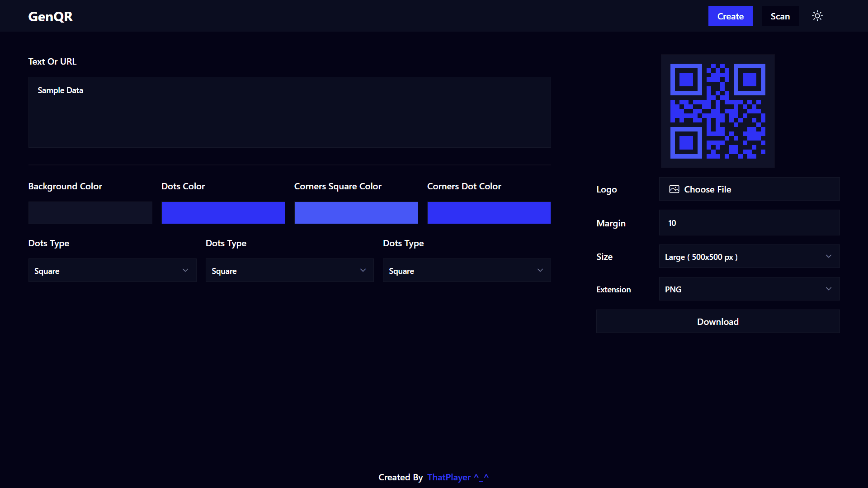Open the Extension PNG dropdown
This screenshot has width=868, height=488.
750,289
